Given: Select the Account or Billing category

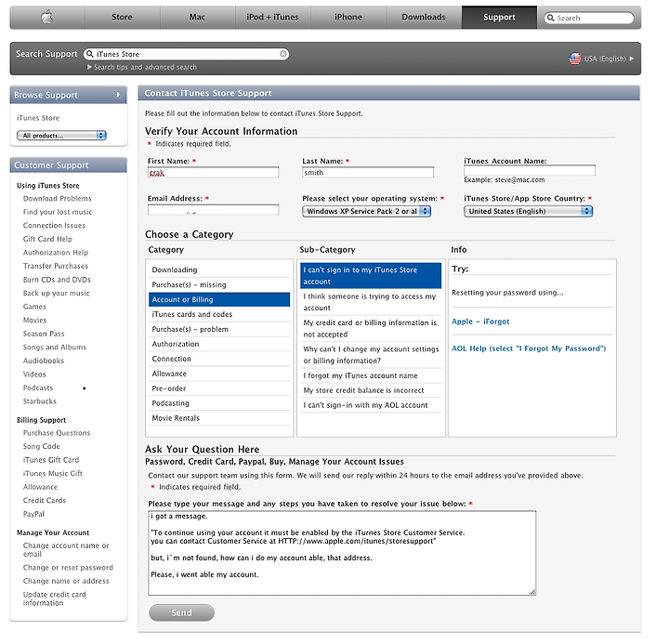Looking at the screenshot, I should click(219, 299).
